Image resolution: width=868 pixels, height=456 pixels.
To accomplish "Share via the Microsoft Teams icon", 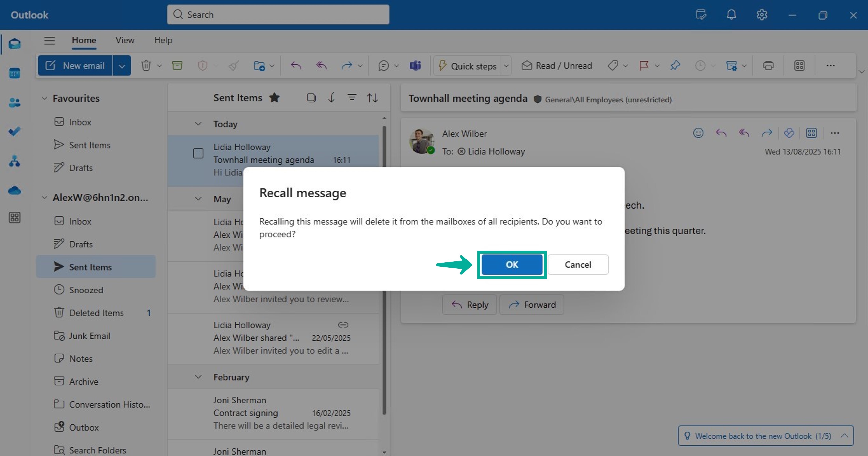I will (x=415, y=65).
